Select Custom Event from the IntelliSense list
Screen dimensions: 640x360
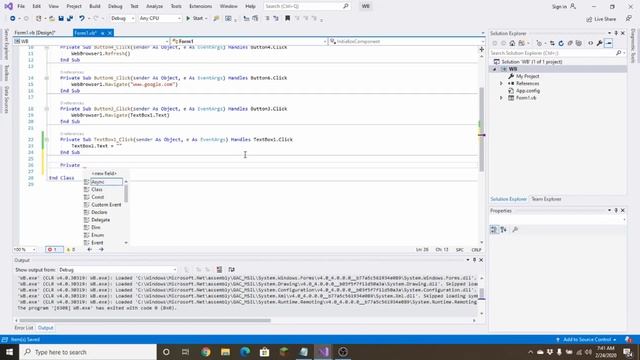coord(106,204)
